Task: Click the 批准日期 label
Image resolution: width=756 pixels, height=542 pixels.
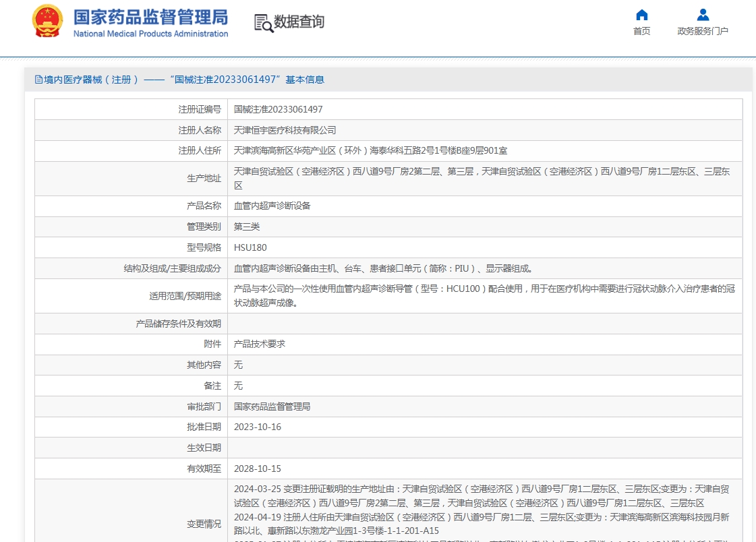Action: click(x=204, y=427)
